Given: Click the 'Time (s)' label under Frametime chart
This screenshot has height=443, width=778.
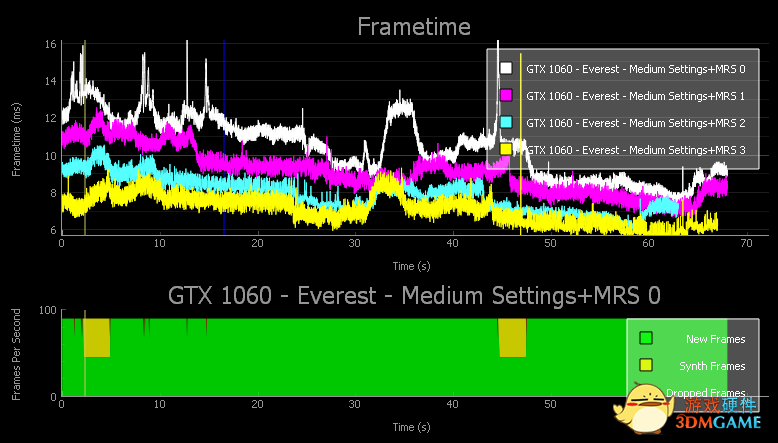Looking at the screenshot, I should pyautogui.click(x=411, y=266).
